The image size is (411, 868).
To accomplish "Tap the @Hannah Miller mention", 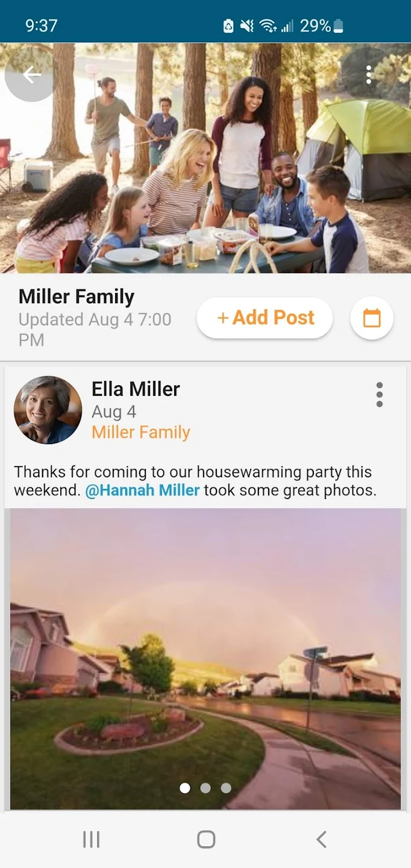I will pos(142,490).
